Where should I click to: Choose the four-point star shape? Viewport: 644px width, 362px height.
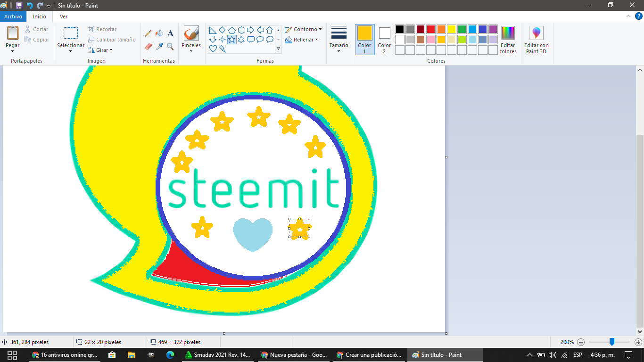point(222,40)
